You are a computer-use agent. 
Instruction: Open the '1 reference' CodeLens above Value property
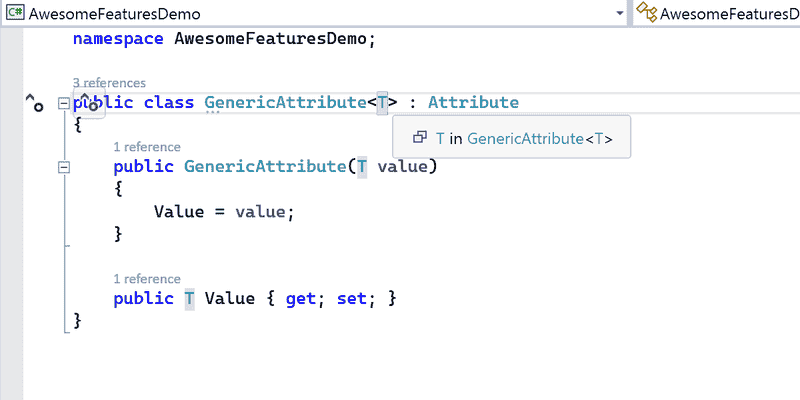pyautogui.click(x=147, y=279)
